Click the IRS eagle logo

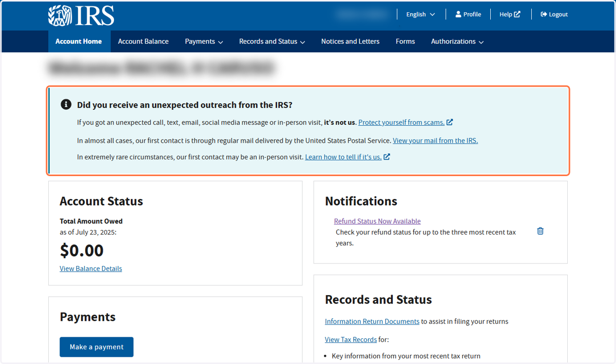tap(81, 15)
